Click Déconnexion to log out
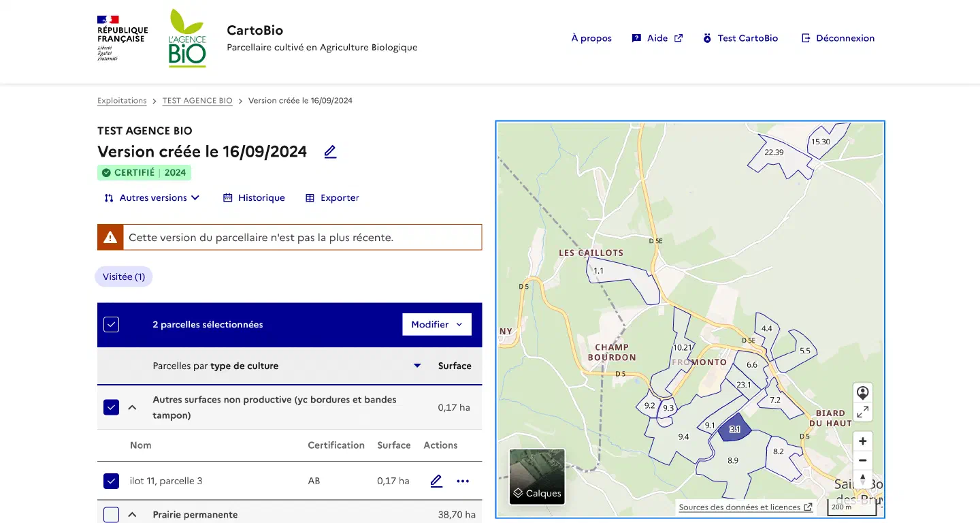Image resolution: width=980 pixels, height=523 pixels. tap(838, 38)
